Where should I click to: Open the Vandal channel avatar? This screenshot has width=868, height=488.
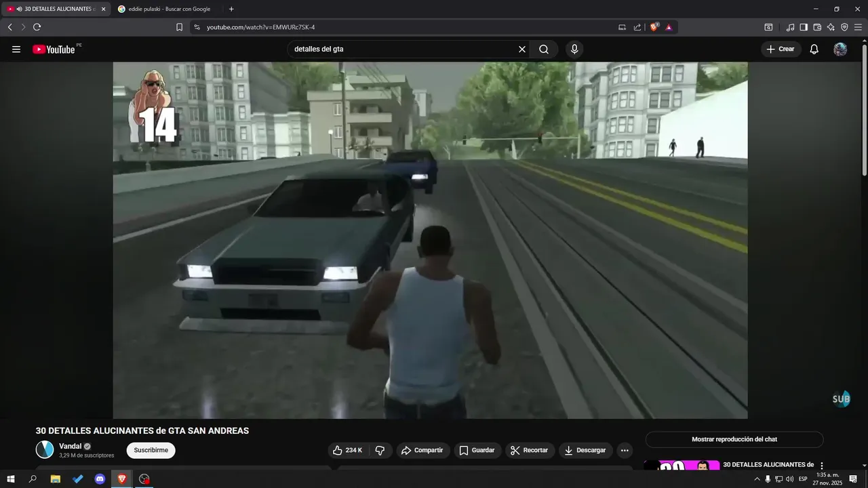coord(45,449)
